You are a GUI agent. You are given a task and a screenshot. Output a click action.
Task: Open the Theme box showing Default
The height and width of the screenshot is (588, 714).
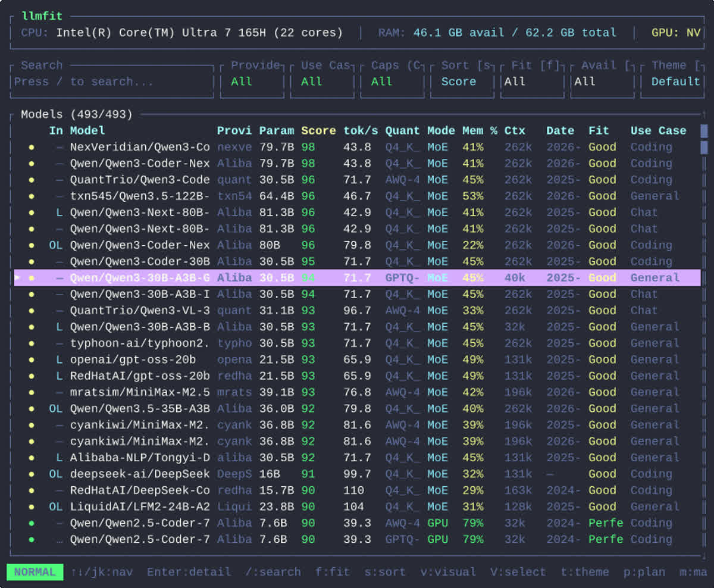click(x=672, y=82)
